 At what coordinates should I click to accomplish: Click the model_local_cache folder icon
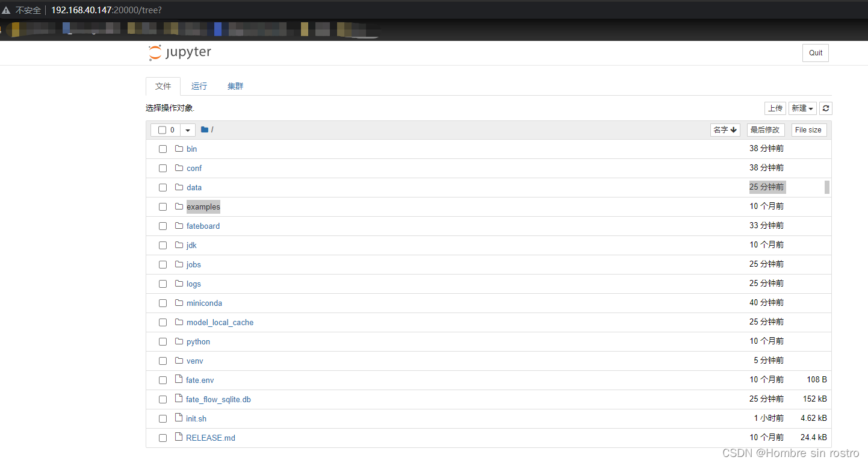[179, 322]
